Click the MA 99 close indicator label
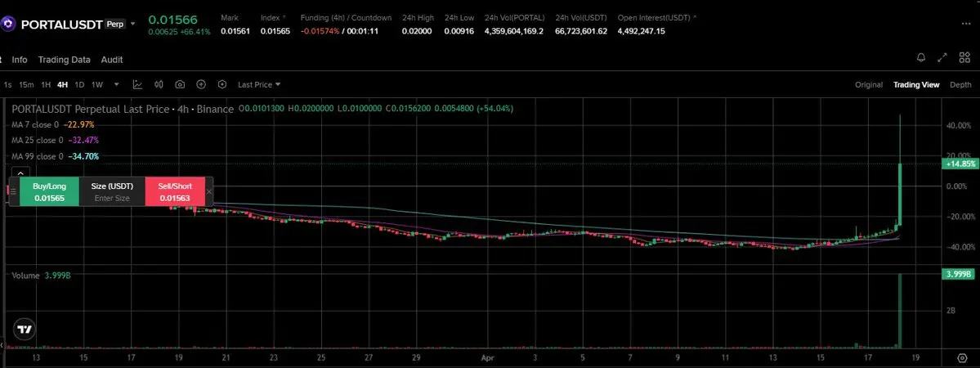Image resolution: width=980 pixels, height=368 pixels. click(x=38, y=156)
